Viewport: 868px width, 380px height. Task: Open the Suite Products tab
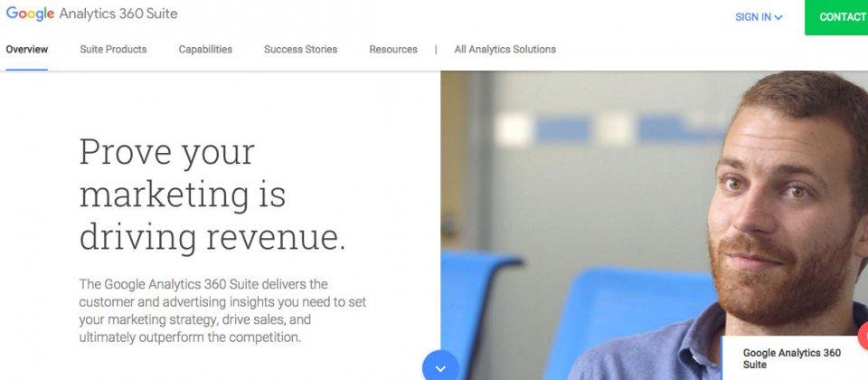[113, 49]
